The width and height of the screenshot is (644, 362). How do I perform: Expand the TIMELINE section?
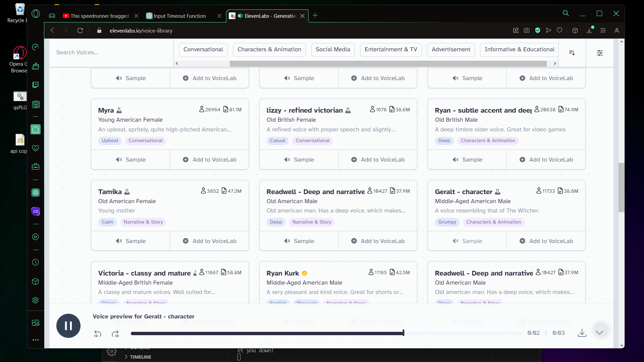[140, 357]
